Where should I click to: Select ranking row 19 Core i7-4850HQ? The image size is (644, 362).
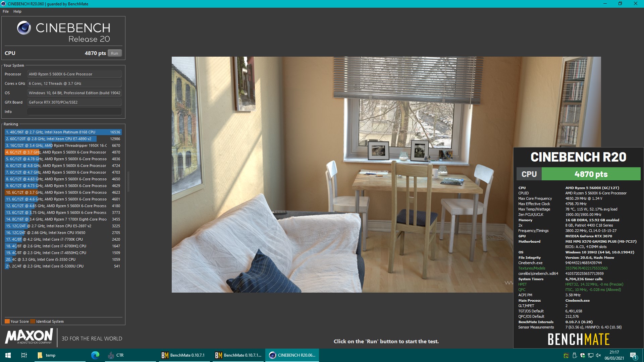click(63, 253)
